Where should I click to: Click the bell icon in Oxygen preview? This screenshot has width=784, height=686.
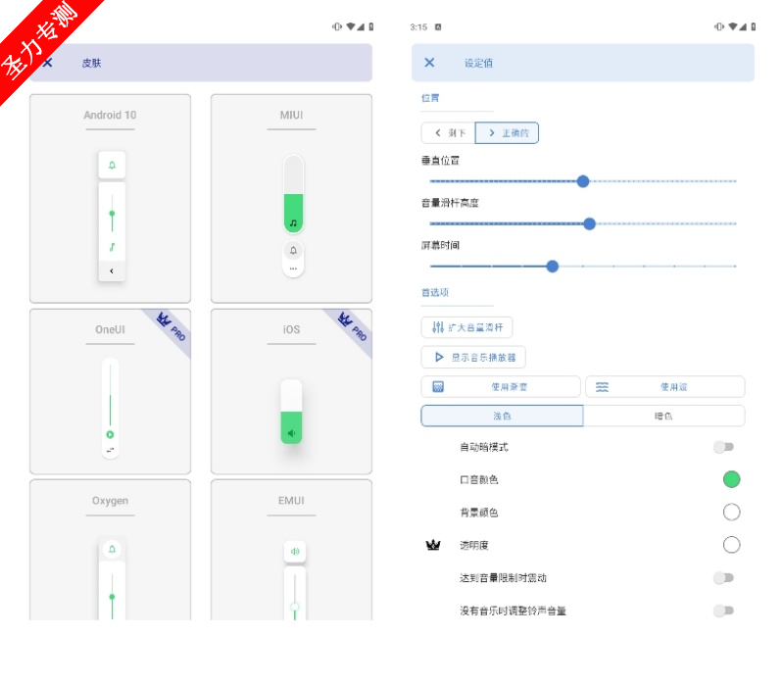tap(112, 549)
